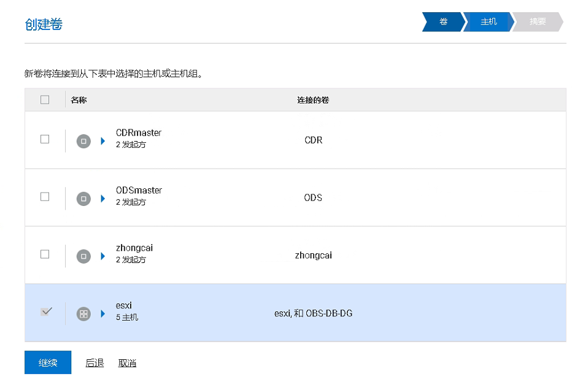
Task: Open the 摘要 wizard step
Action: pyautogui.click(x=538, y=22)
